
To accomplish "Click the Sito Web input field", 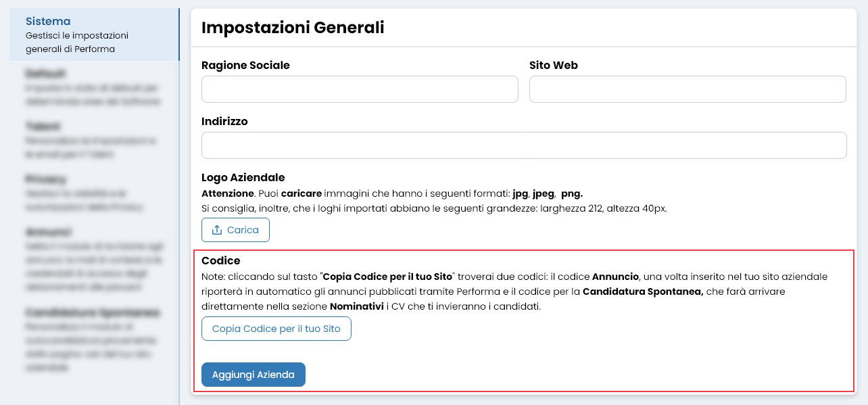I will click(688, 89).
